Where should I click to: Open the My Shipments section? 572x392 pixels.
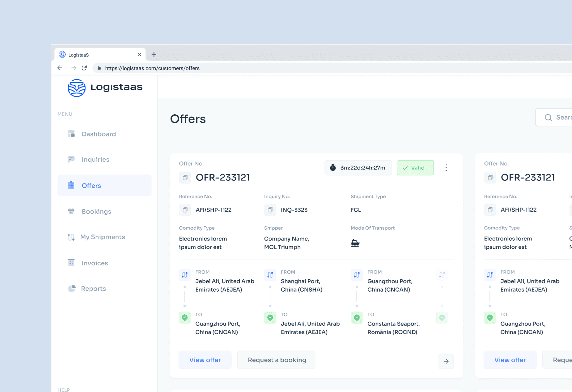102,237
